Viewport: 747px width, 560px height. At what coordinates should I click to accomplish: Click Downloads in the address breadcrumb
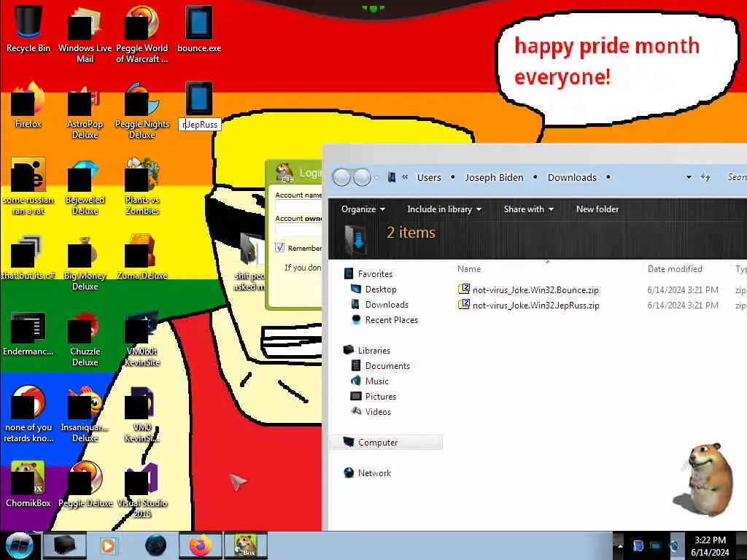tap(572, 177)
